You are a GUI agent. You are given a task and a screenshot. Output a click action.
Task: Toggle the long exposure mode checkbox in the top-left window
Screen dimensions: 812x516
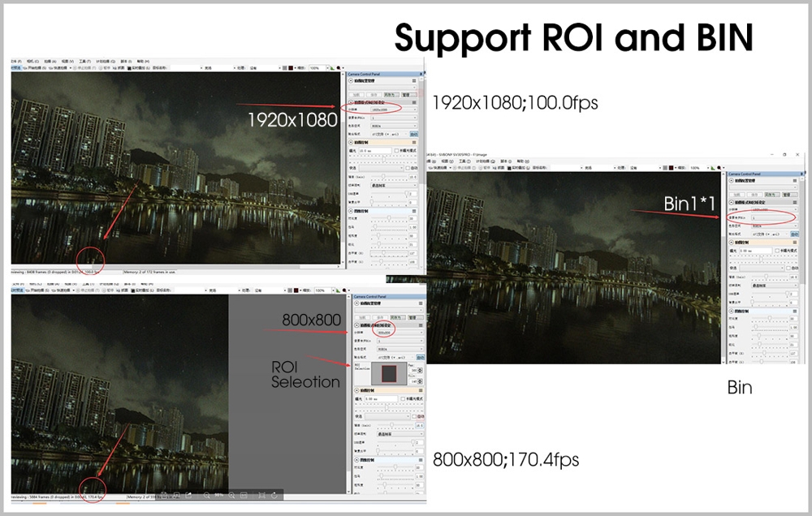[x=397, y=151]
